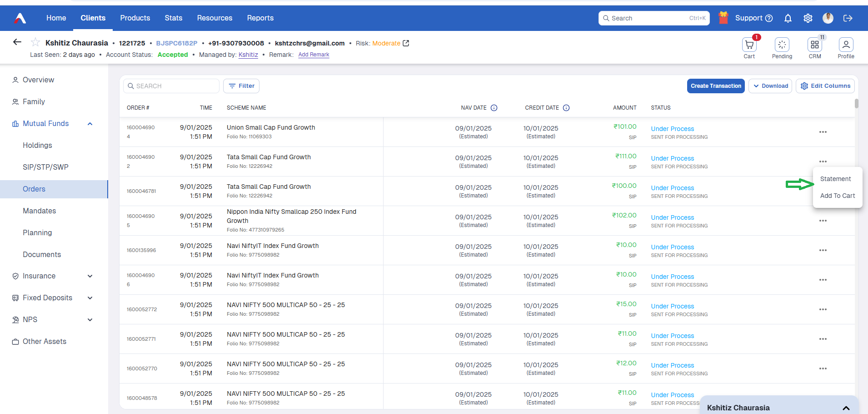
Task: Expand the Fixed Deposits section
Action: tap(90, 298)
